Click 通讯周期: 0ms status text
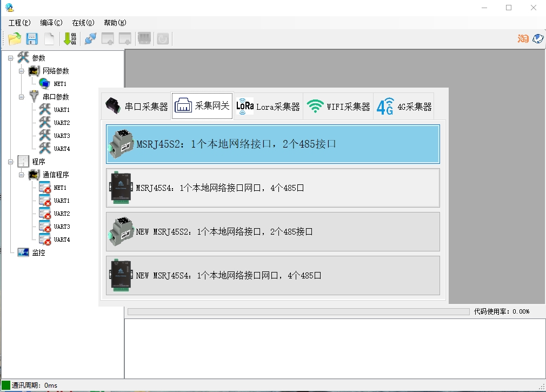Viewport: 546px width, 392px height. click(x=35, y=386)
